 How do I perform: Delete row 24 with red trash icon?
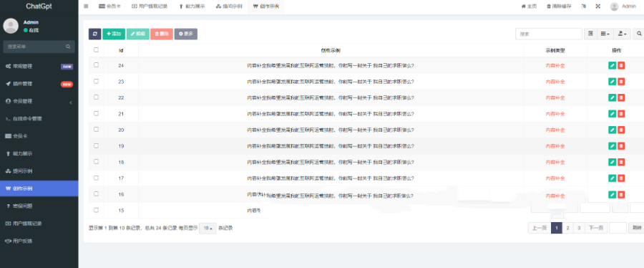pos(621,65)
